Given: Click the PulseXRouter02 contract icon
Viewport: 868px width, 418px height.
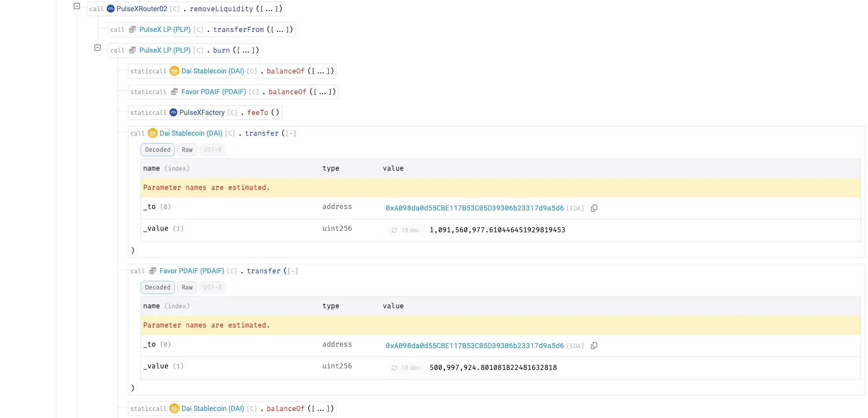Looking at the screenshot, I should (x=111, y=9).
